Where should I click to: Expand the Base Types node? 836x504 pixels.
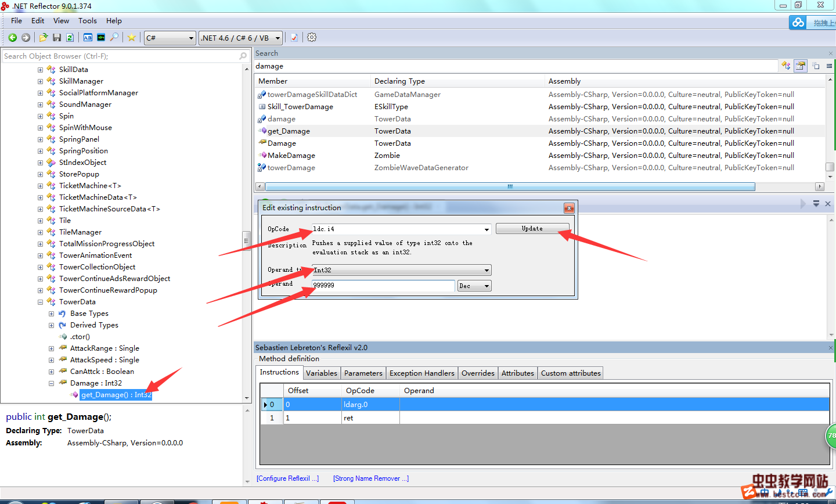click(51, 314)
